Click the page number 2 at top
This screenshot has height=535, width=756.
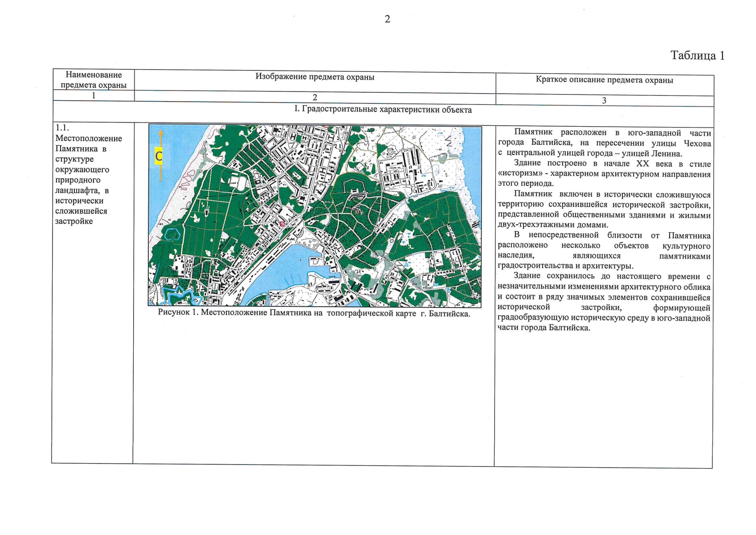coord(387,19)
